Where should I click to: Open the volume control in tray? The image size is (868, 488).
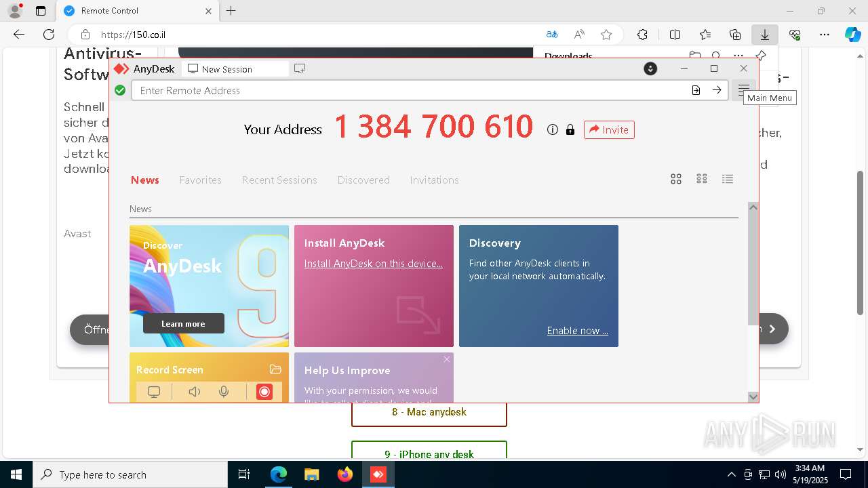[x=780, y=474]
